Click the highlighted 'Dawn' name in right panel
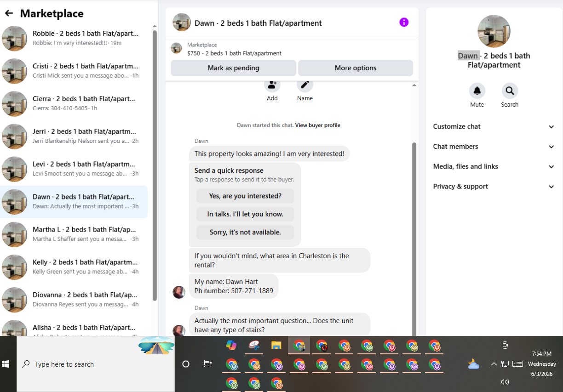The height and width of the screenshot is (392, 563). click(468, 56)
